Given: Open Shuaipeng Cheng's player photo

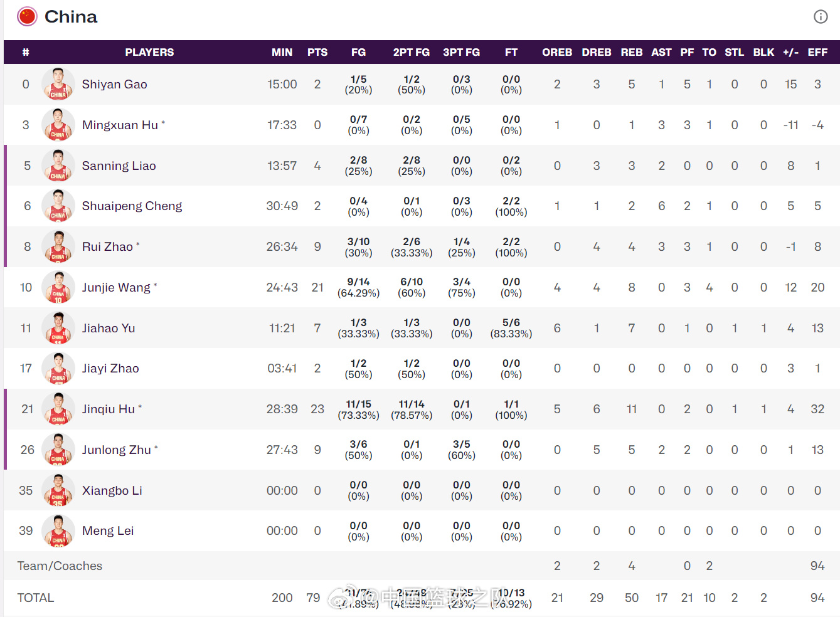Looking at the screenshot, I should 58,206.
